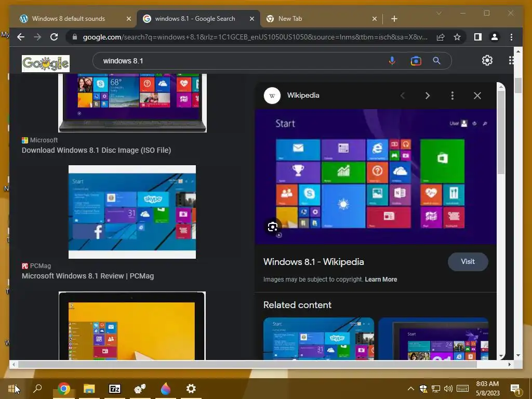Close the windows 8.1 Google Search tab
This screenshot has height=399, width=532.
tap(252, 19)
